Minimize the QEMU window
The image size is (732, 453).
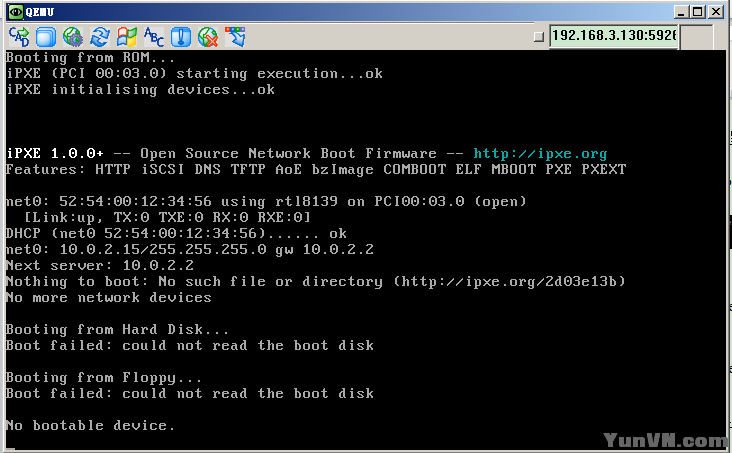tap(681, 12)
